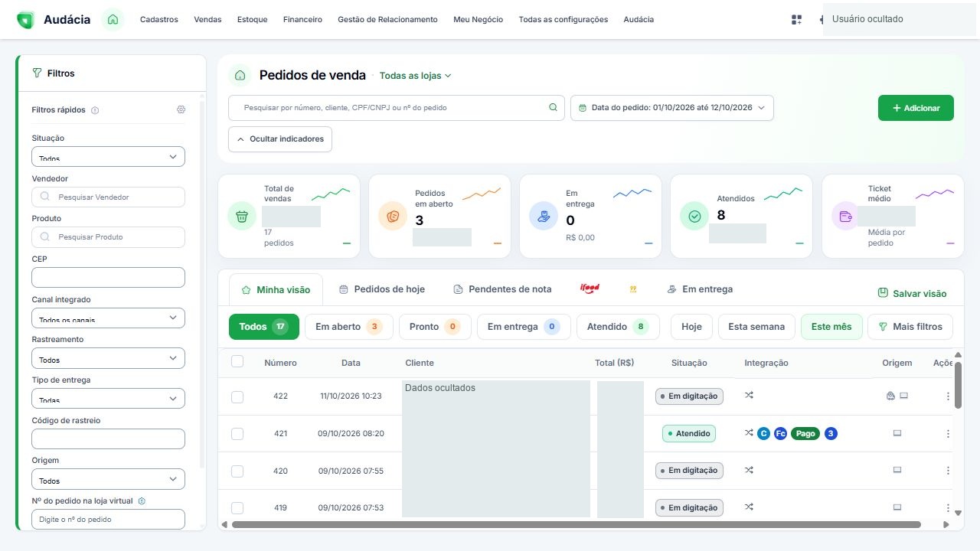Open the Financeiro menu
980x551 pixels.
[x=302, y=19]
